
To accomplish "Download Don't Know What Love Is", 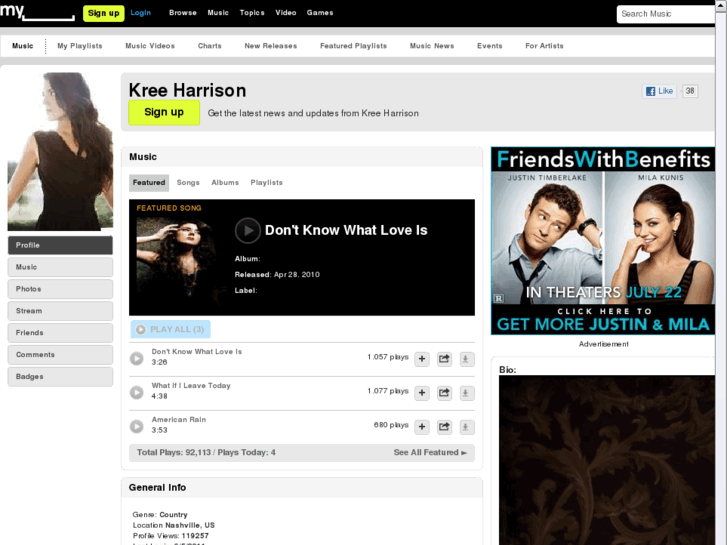I will point(466,359).
